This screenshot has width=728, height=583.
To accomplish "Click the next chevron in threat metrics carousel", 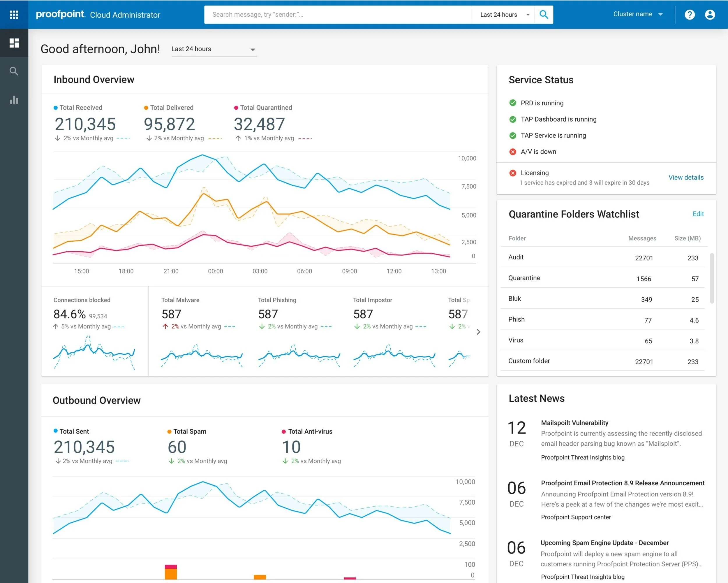I will [478, 332].
